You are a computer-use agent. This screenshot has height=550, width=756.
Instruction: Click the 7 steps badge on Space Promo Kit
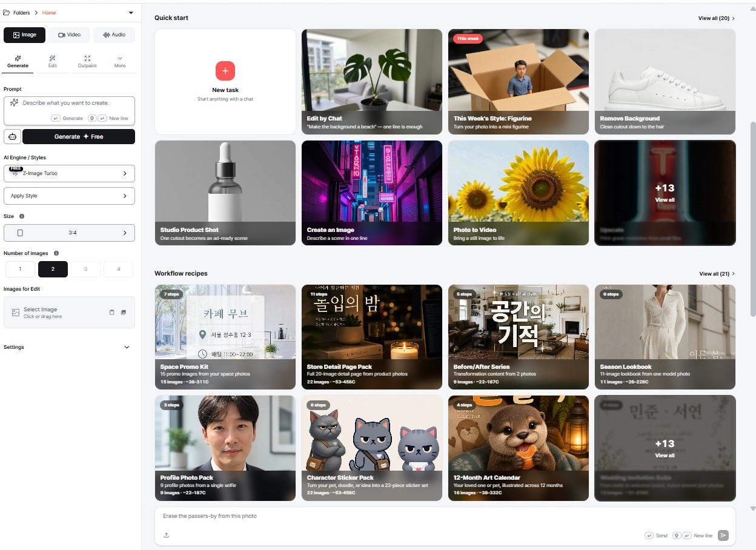(x=172, y=294)
